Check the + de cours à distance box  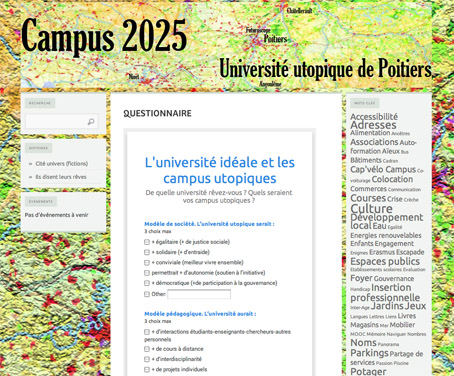pyautogui.click(x=147, y=349)
